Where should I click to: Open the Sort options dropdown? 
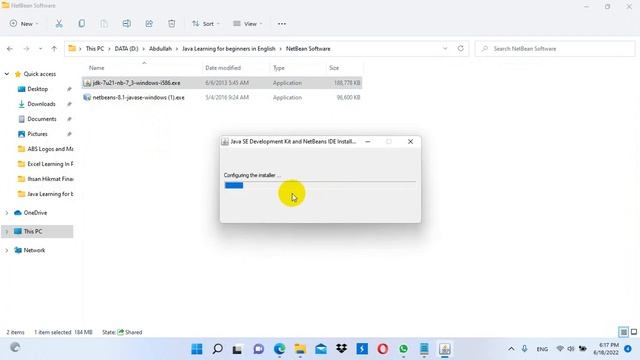[206, 24]
